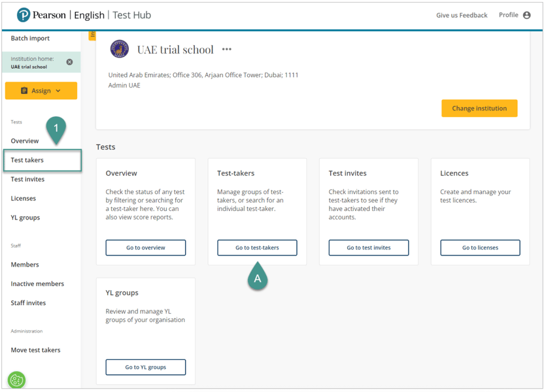Click the Go to test-takers button
544x392 pixels.
257,248
